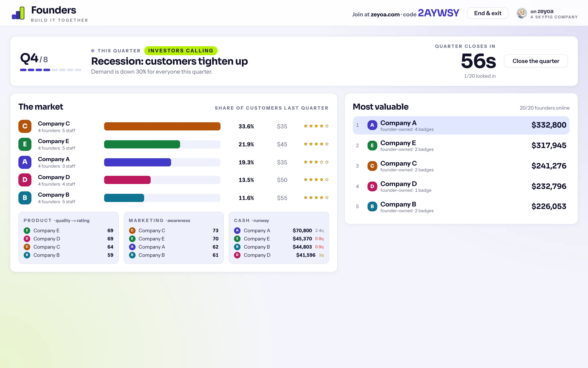Image resolution: width=588 pixels, height=368 pixels.
Task: Click the zeyoa user avatar
Action: click(x=522, y=13)
